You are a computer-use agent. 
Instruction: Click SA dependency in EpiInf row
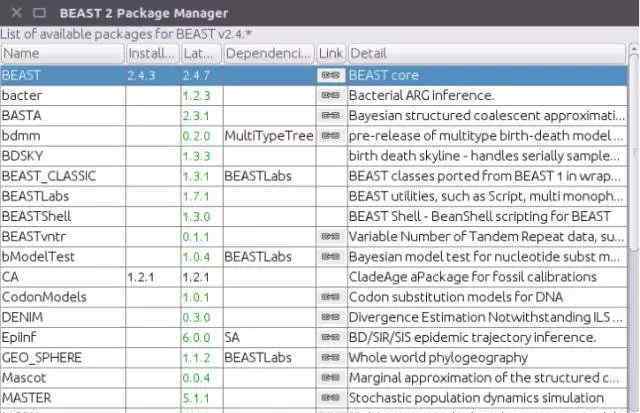(x=232, y=337)
